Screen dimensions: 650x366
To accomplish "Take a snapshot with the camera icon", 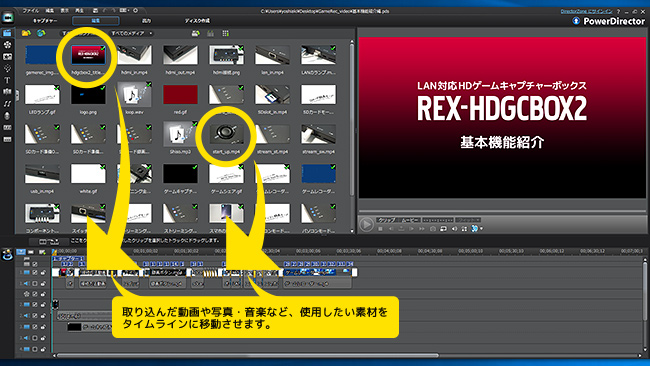I will pyautogui.click(x=433, y=229).
